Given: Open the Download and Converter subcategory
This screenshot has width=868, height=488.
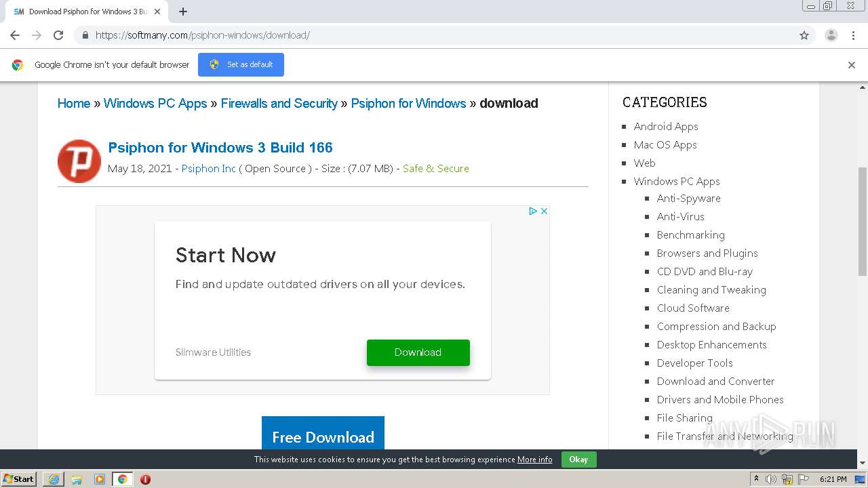Looking at the screenshot, I should 715,381.
